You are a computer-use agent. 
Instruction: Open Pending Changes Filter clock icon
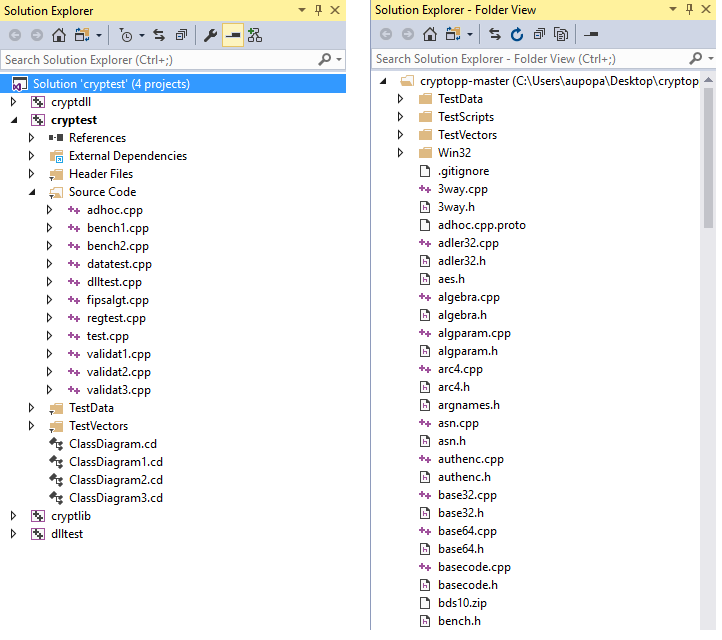126,35
